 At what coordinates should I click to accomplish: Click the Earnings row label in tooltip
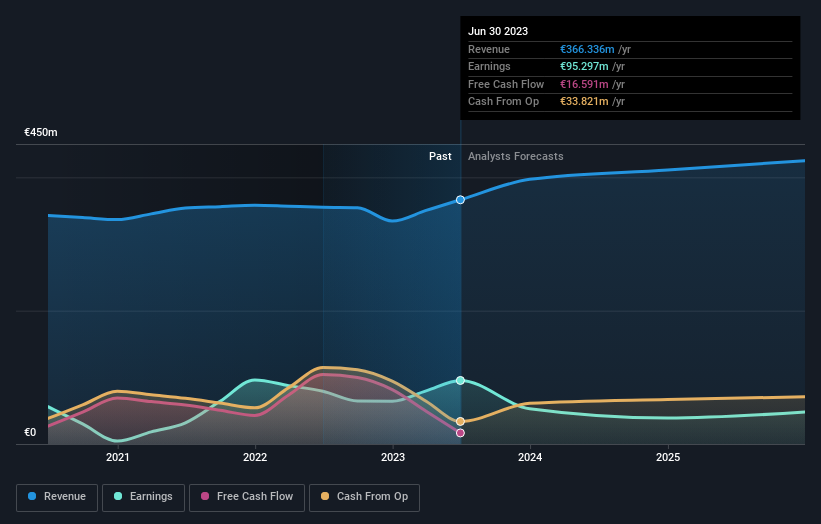[x=489, y=66]
